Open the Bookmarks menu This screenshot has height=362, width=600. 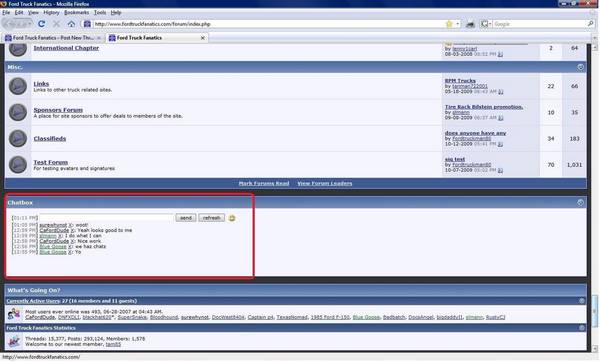[x=77, y=12]
